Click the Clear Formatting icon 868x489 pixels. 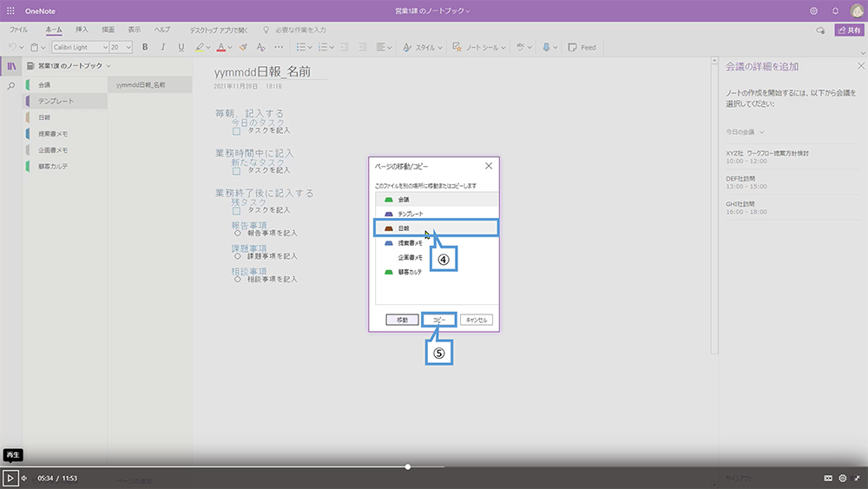click(260, 47)
